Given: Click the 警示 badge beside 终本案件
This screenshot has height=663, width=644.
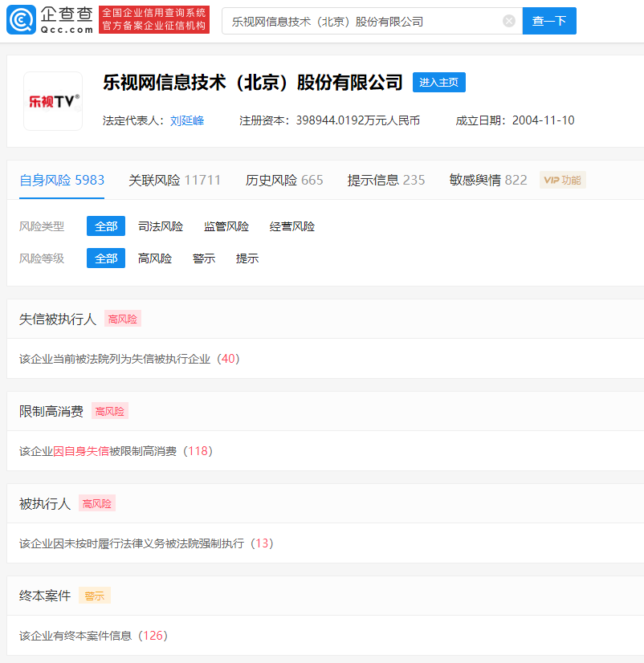Looking at the screenshot, I should point(94,596).
